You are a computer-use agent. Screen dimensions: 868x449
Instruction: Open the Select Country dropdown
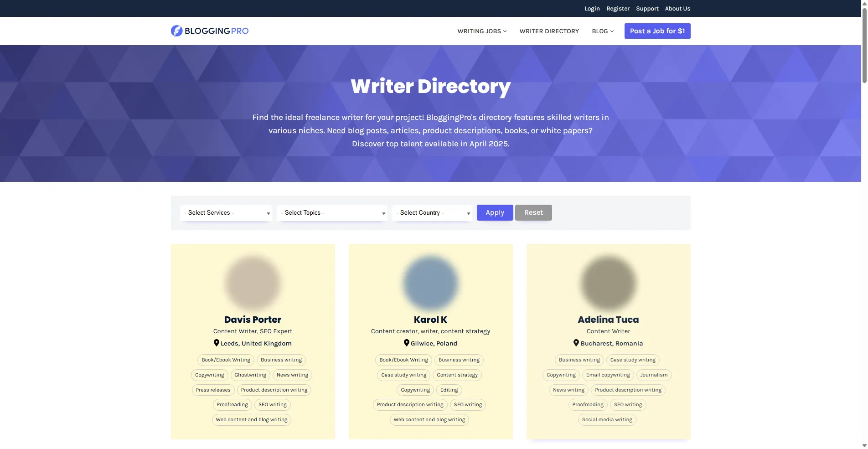(432, 213)
